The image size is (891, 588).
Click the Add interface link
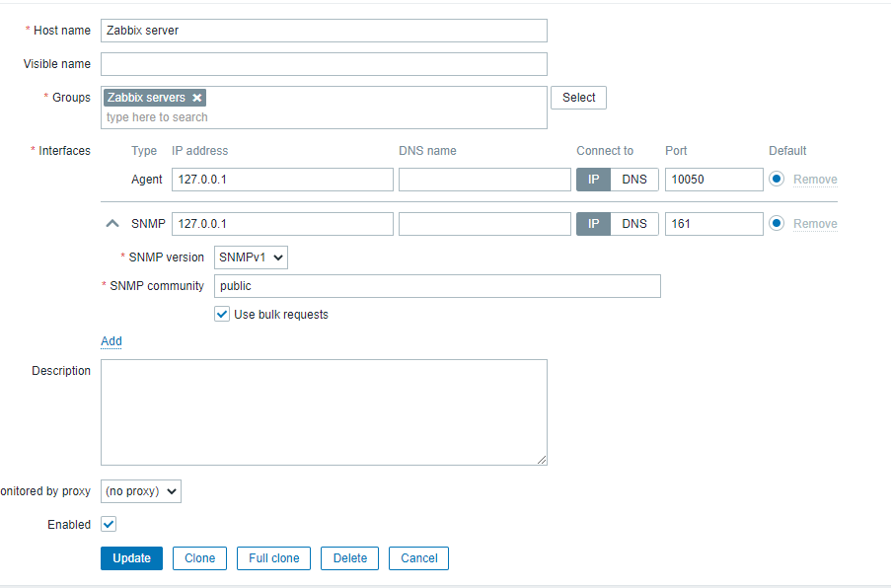pyautogui.click(x=111, y=341)
